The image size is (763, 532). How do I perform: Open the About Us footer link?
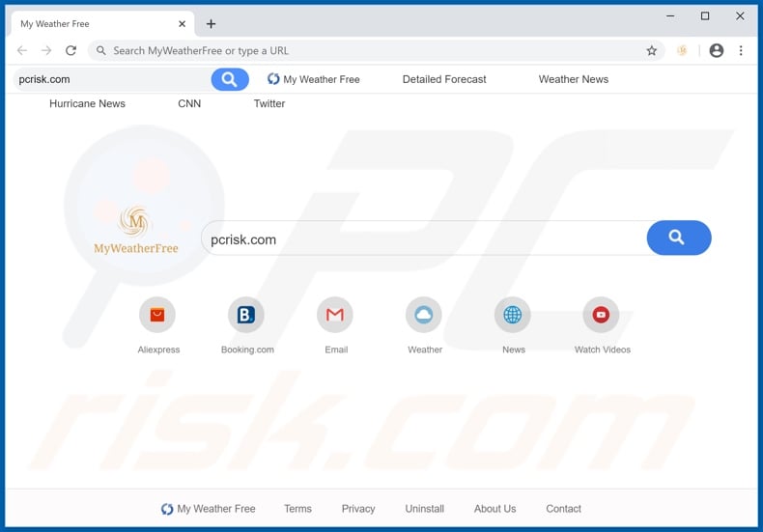click(495, 509)
